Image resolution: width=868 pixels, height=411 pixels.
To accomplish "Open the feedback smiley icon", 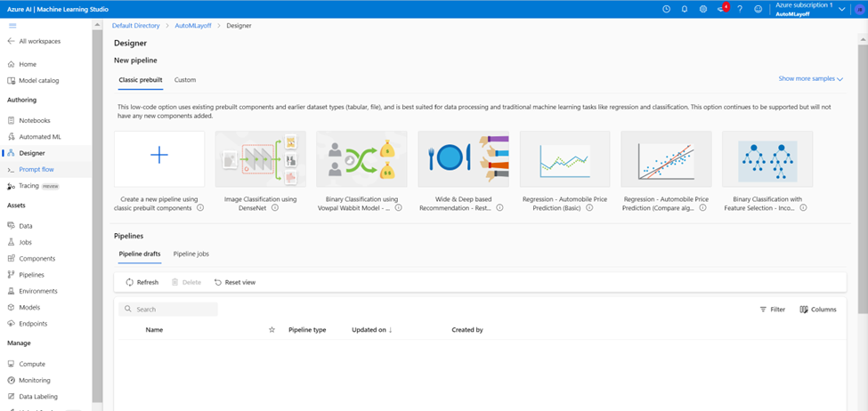I will pyautogui.click(x=758, y=10).
